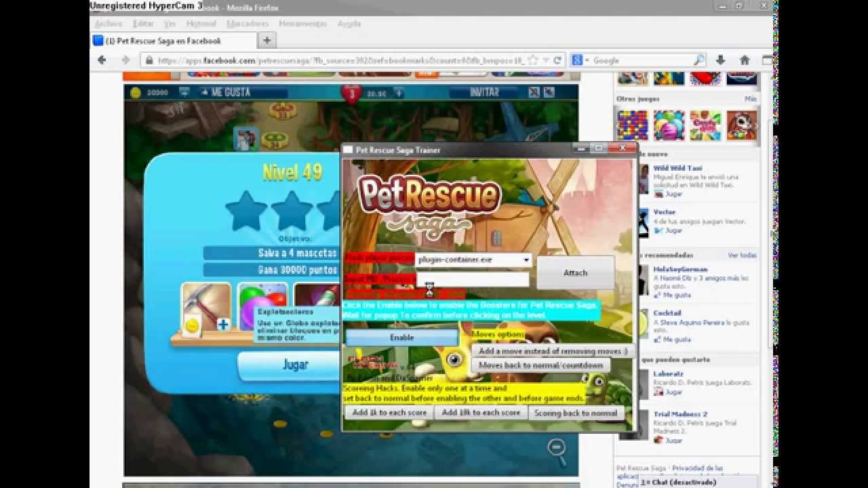Open the address bar history dropdown arrow

tap(546, 60)
